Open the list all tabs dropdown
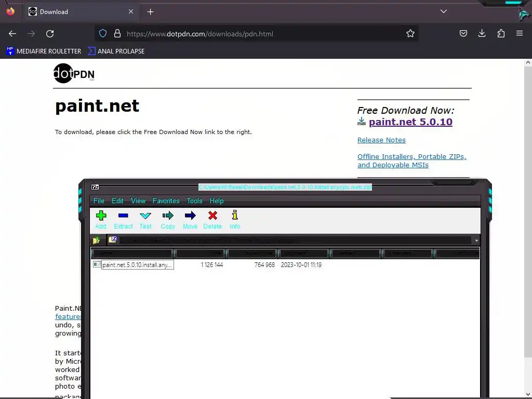The image size is (532, 399). 444,11
